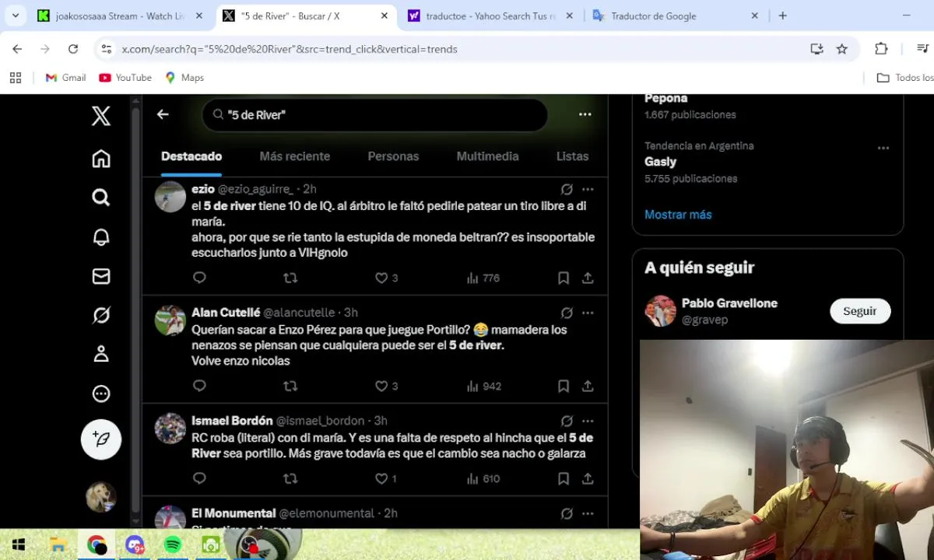The height and width of the screenshot is (560, 934).
Task: Reply to Alan Cutellé's post
Action: tap(199, 386)
